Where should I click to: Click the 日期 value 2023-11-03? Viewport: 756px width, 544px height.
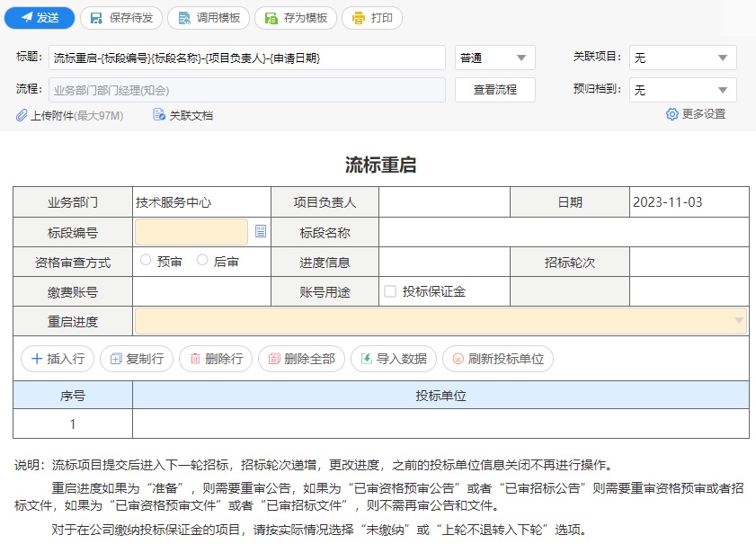point(667,202)
